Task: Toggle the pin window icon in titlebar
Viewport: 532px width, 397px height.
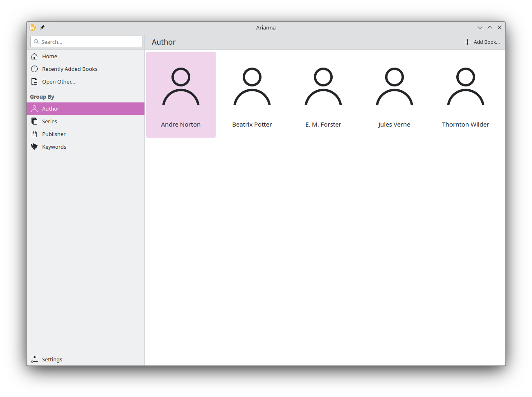Action: (x=42, y=27)
